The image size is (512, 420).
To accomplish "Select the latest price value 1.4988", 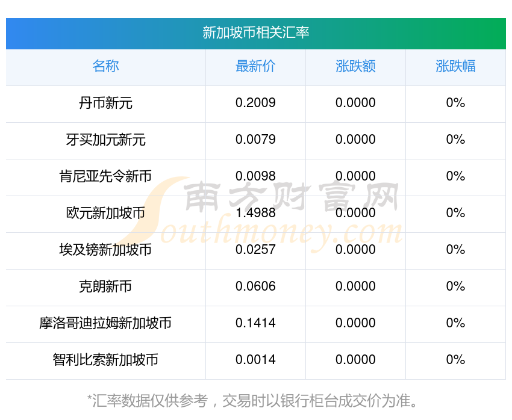I will pyautogui.click(x=255, y=213).
